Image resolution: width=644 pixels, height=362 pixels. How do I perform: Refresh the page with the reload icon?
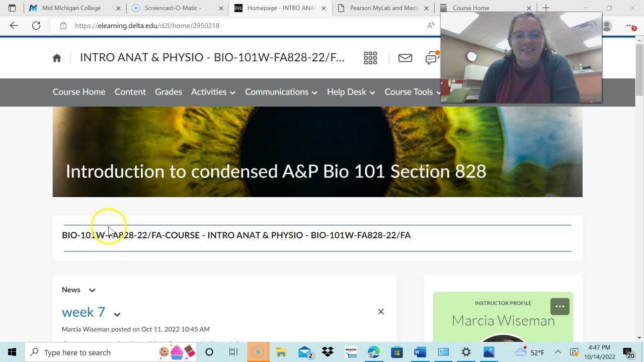pos(36,26)
